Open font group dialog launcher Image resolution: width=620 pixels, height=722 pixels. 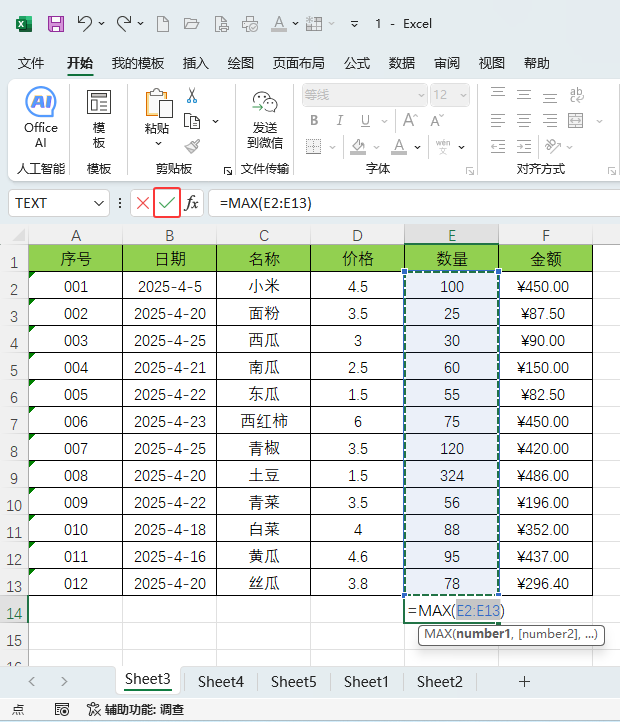click(470, 171)
